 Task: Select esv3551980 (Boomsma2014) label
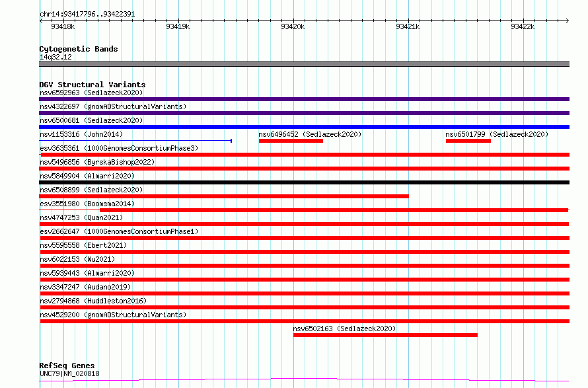(87, 204)
